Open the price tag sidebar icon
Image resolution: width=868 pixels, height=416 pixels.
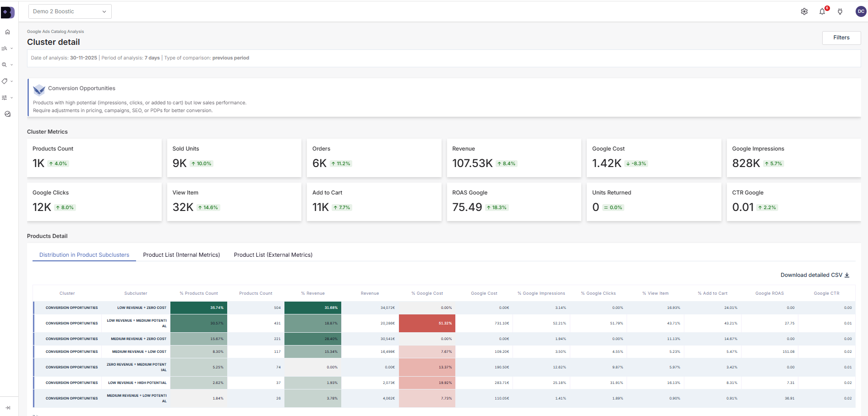5,81
